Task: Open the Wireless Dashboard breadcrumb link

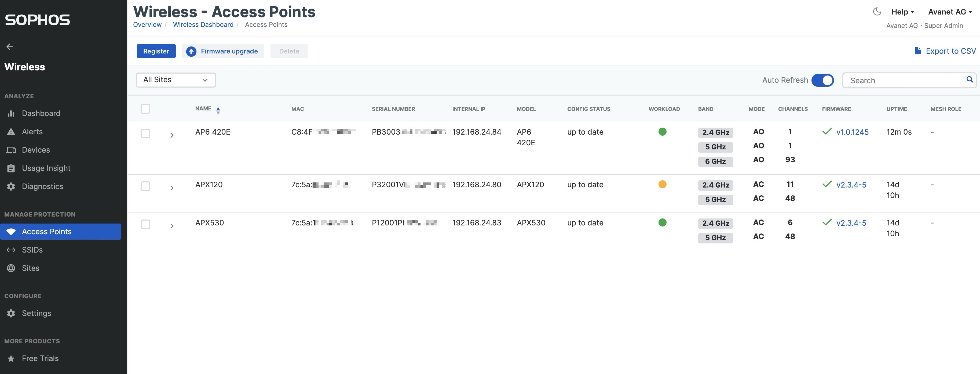Action: click(x=203, y=25)
